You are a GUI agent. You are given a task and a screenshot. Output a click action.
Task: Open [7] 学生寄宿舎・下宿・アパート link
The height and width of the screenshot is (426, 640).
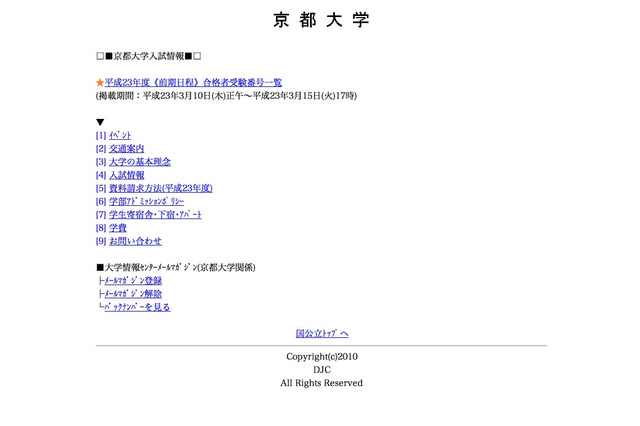coord(155,215)
